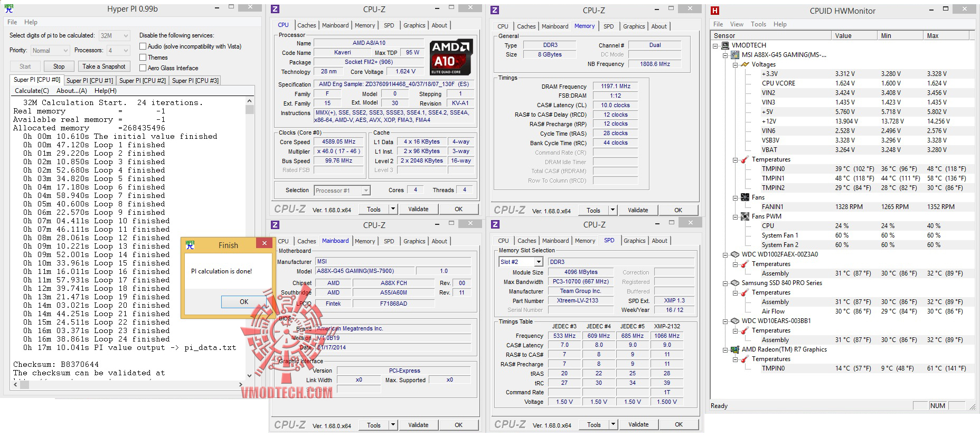Screen dimensions: 980x436
Task: Click the icon in the Finish dialog title
Action: (190, 245)
